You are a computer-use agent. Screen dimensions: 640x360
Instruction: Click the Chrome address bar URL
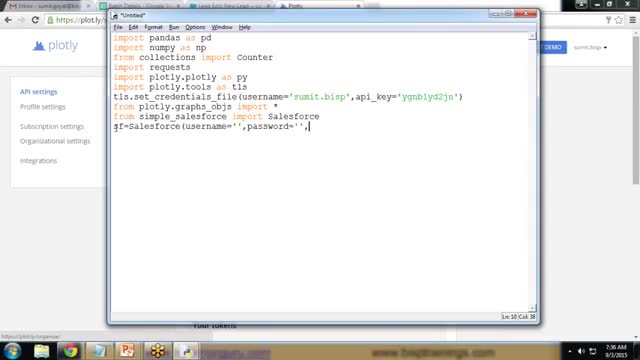click(x=80, y=20)
